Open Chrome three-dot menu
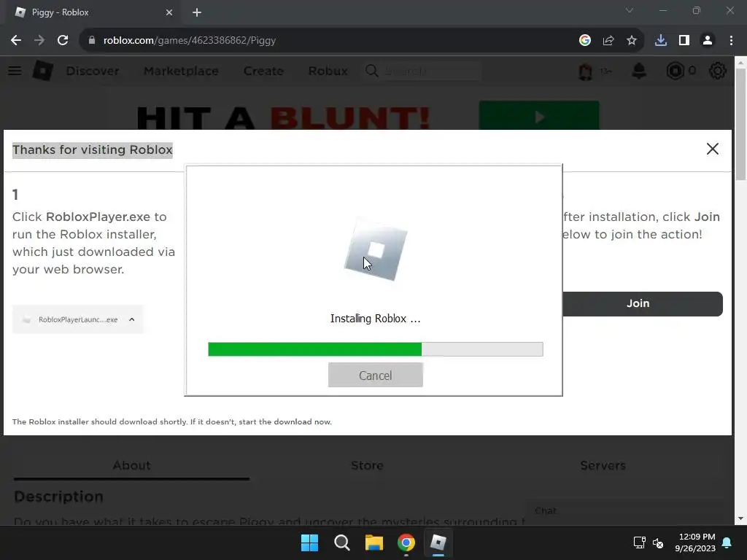The width and height of the screenshot is (747, 560). (731, 41)
